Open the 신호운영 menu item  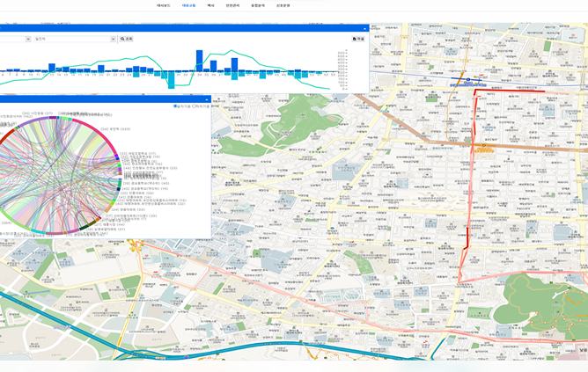tap(283, 5)
